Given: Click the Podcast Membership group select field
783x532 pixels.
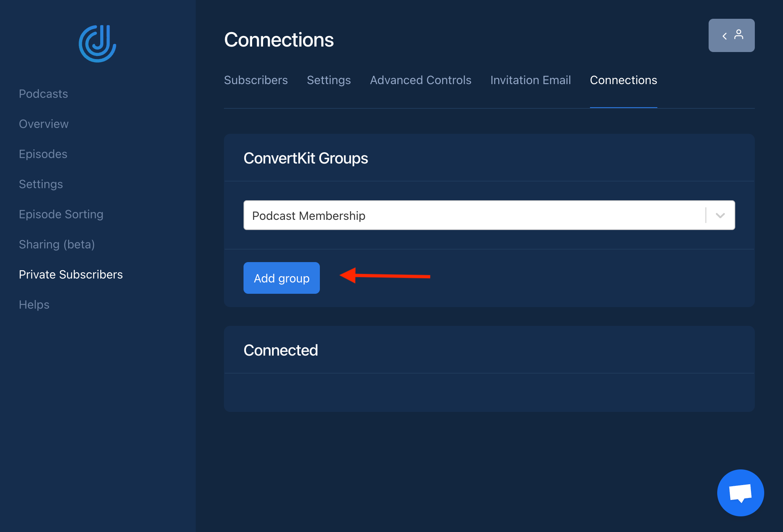Looking at the screenshot, I should (489, 215).
